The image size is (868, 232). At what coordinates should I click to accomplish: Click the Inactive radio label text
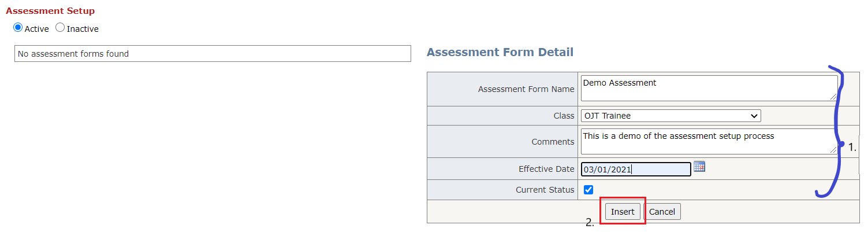(83, 29)
